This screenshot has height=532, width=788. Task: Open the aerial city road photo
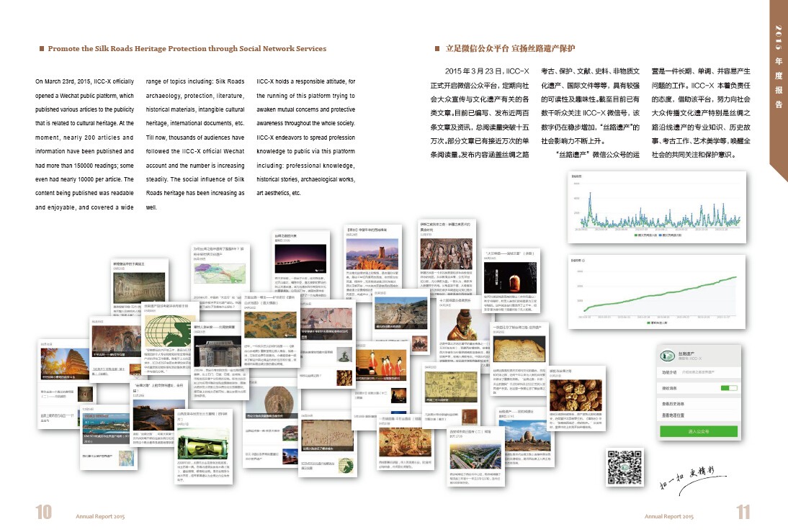[475, 456]
